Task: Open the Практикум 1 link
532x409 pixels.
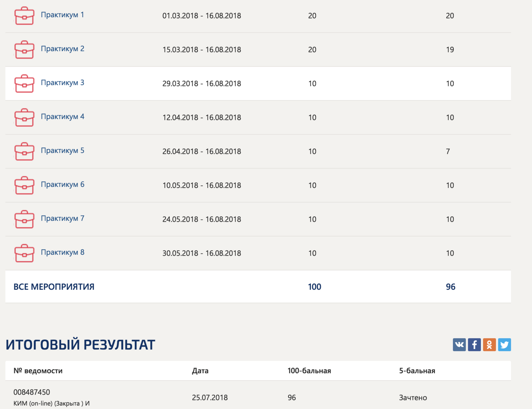Action: pyautogui.click(x=62, y=15)
